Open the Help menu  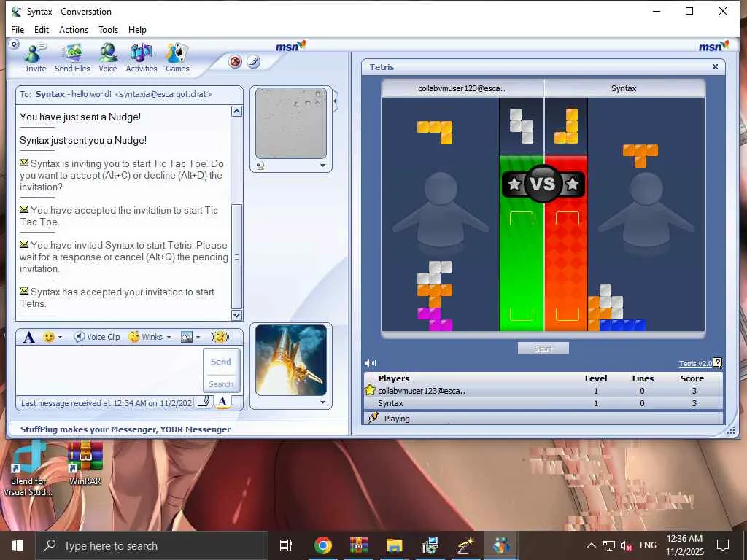point(137,29)
